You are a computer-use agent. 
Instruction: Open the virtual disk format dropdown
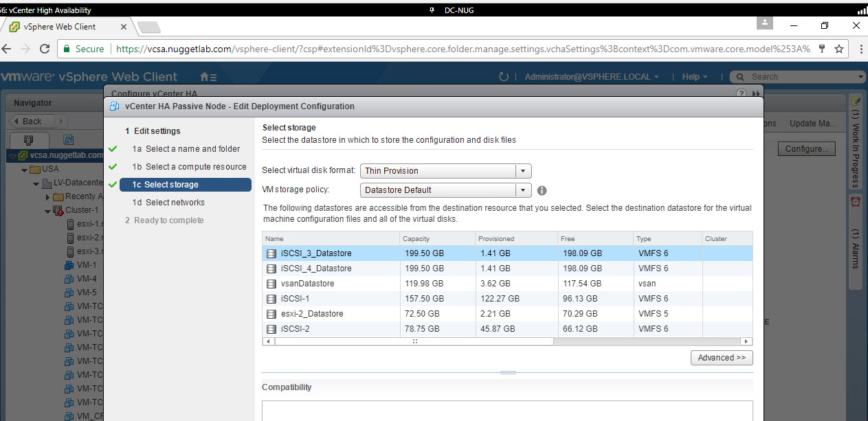tap(523, 171)
